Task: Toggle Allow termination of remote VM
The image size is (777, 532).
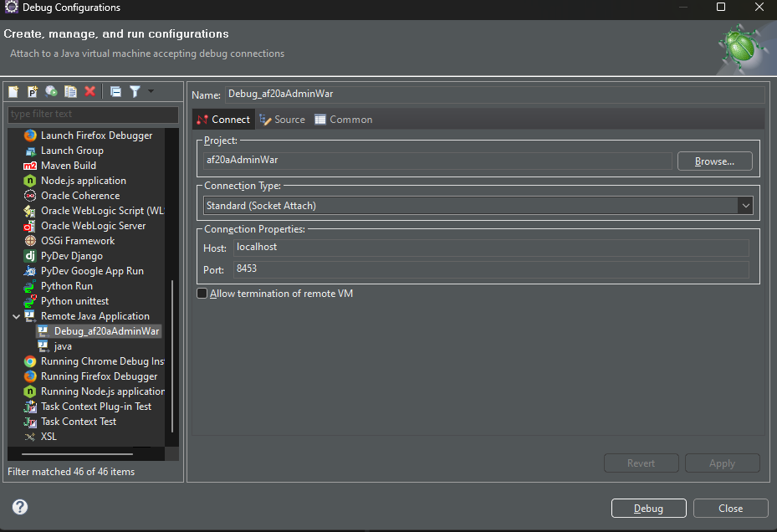Action: 202,294
